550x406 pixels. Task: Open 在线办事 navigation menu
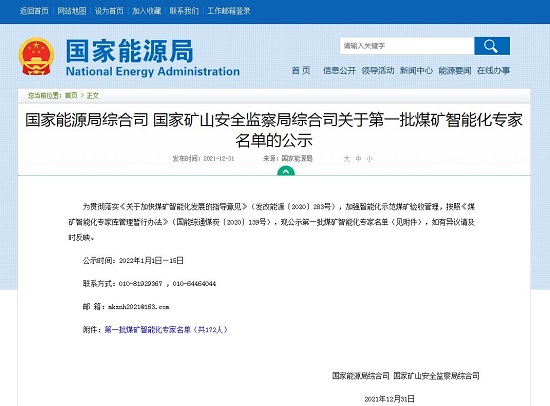(x=493, y=71)
